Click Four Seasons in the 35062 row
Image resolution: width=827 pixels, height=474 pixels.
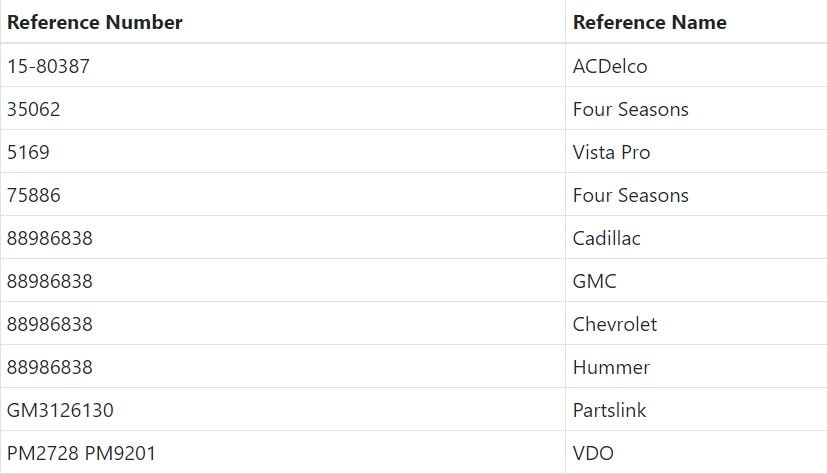pos(630,109)
